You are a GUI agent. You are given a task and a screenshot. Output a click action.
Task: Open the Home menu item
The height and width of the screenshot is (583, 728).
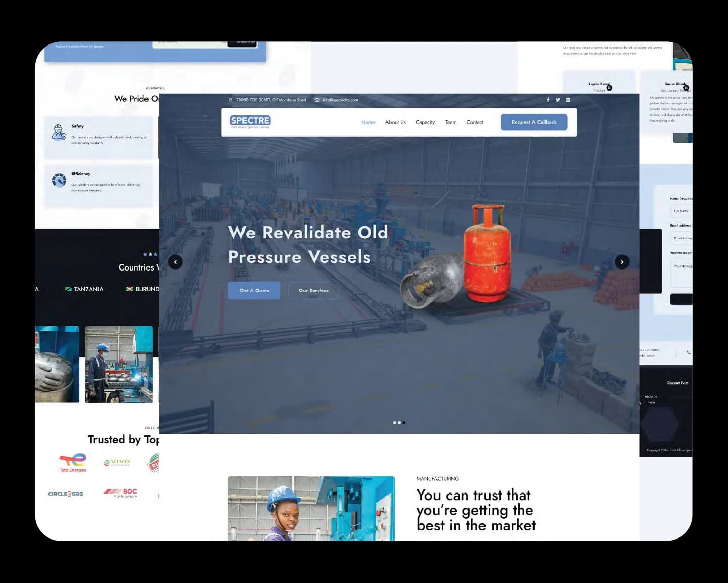(x=368, y=122)
